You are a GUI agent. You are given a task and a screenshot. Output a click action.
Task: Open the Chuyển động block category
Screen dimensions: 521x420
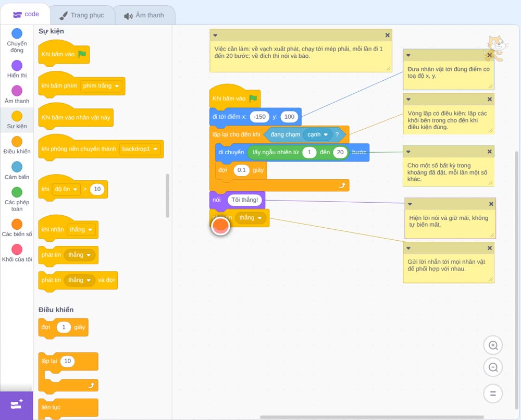[x=17, y=40]
